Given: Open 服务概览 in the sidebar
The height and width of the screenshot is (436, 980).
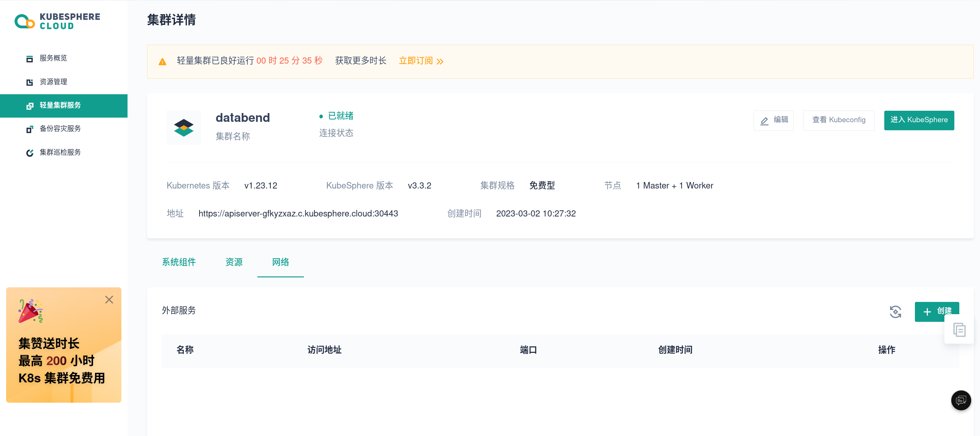Looking at the screenshot, I should (x=53, y=58).
